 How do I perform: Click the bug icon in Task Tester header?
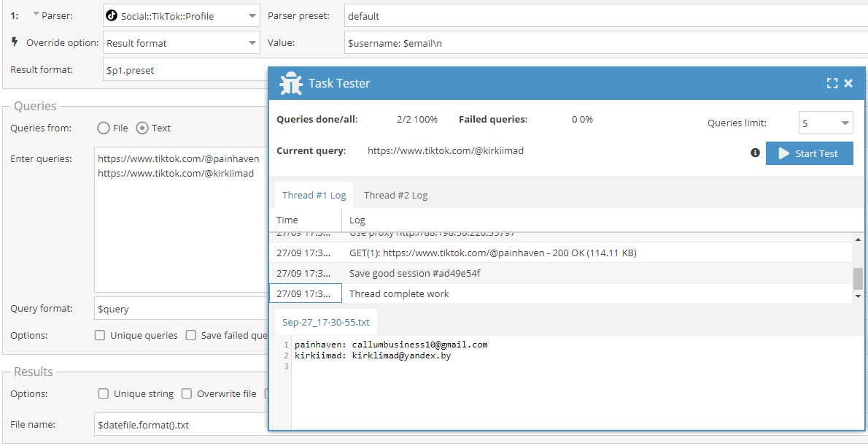point(291,84)
